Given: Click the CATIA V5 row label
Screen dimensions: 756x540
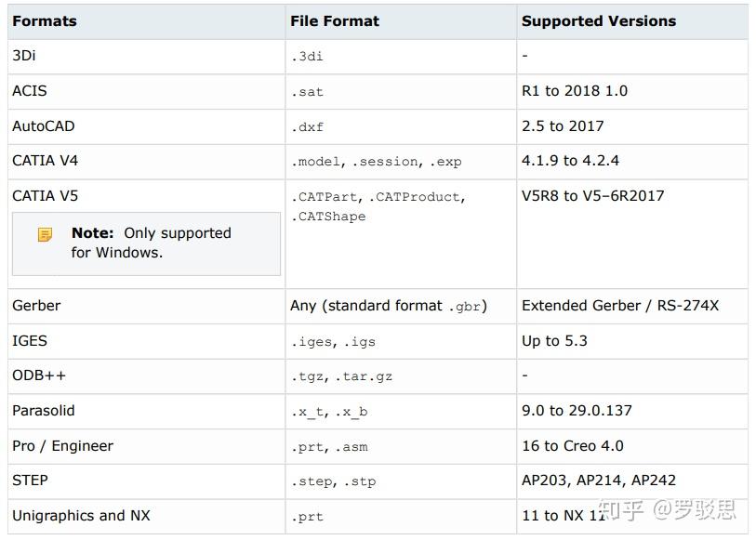Looking at the screenshot, I should pyautogui.click(x=46, y=196).
